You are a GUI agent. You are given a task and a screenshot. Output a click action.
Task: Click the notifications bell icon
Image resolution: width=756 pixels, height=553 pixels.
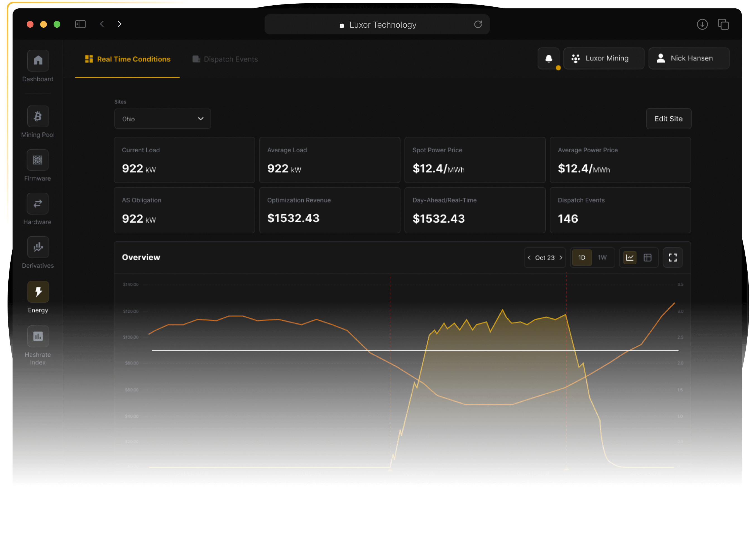[548, 59]
